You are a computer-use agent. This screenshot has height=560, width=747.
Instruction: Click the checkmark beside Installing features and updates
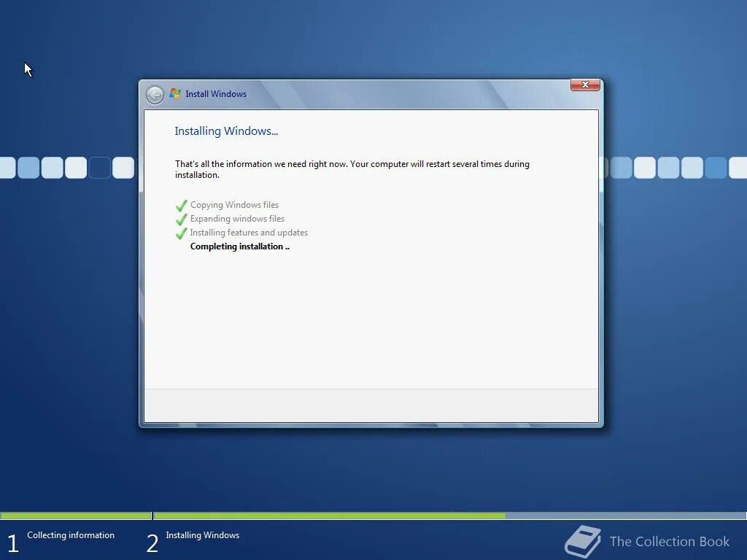[182, 233]
